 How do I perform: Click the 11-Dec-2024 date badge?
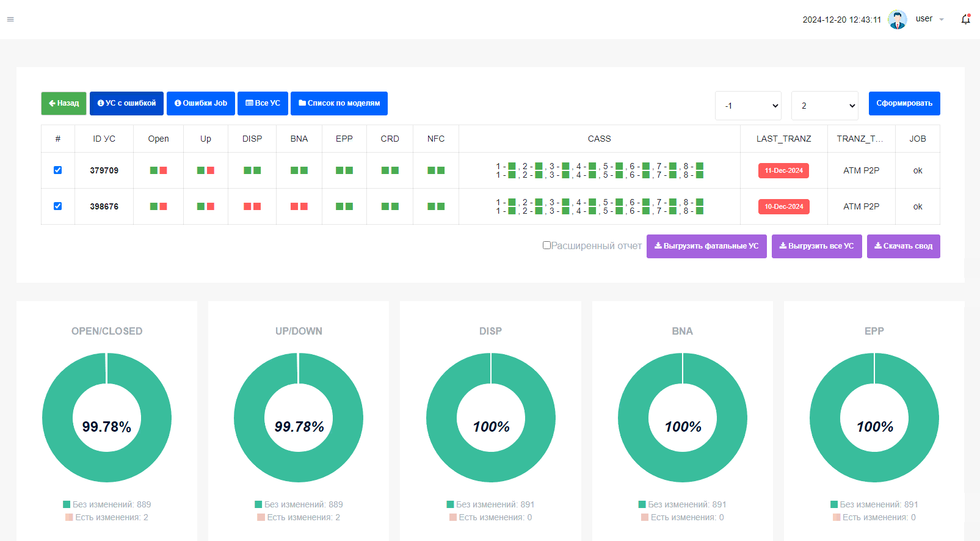click(784, 170)
